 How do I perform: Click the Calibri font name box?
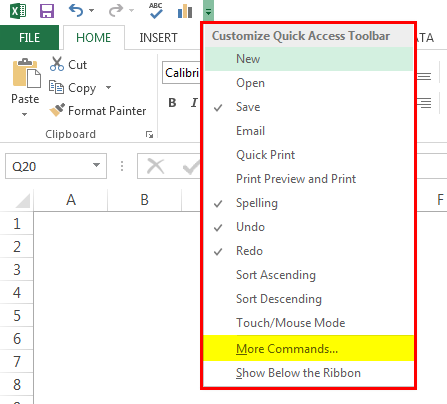[182, 72]
